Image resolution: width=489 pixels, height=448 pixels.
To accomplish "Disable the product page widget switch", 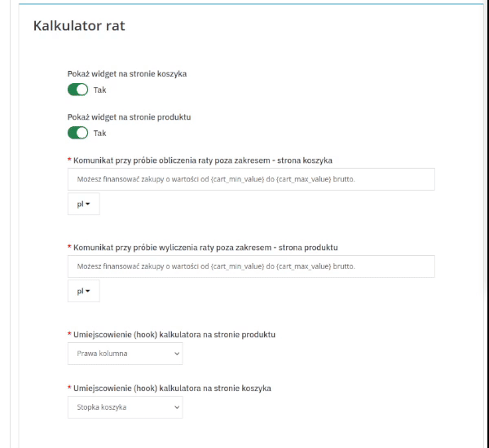I will pyautogui.click(x=77, y=133).
